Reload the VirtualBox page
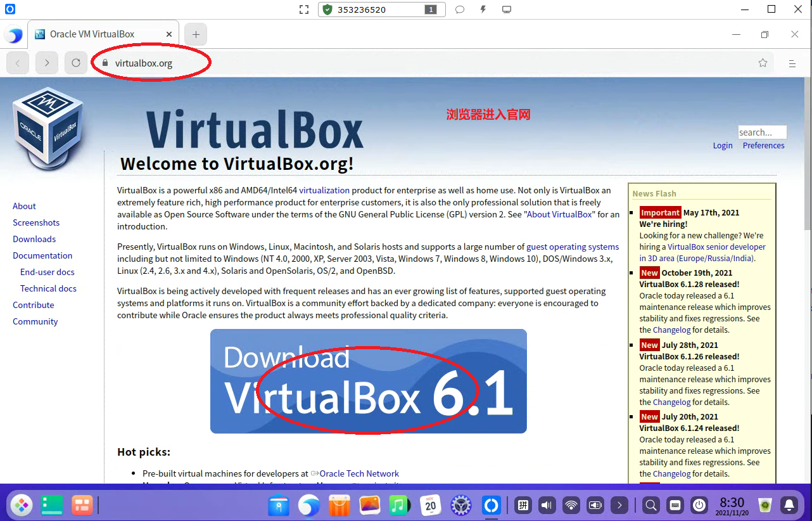 [76, 63]
